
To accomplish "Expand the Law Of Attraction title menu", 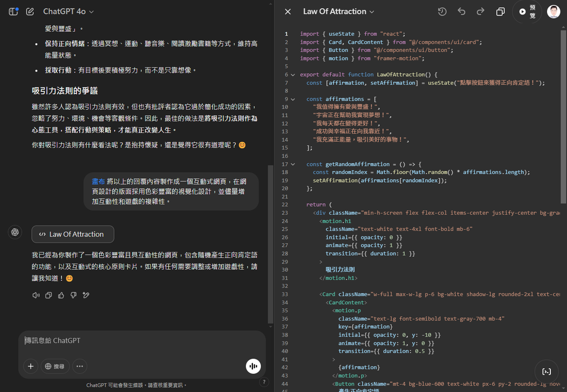I will pyautogui.click(x=339, y=12).
